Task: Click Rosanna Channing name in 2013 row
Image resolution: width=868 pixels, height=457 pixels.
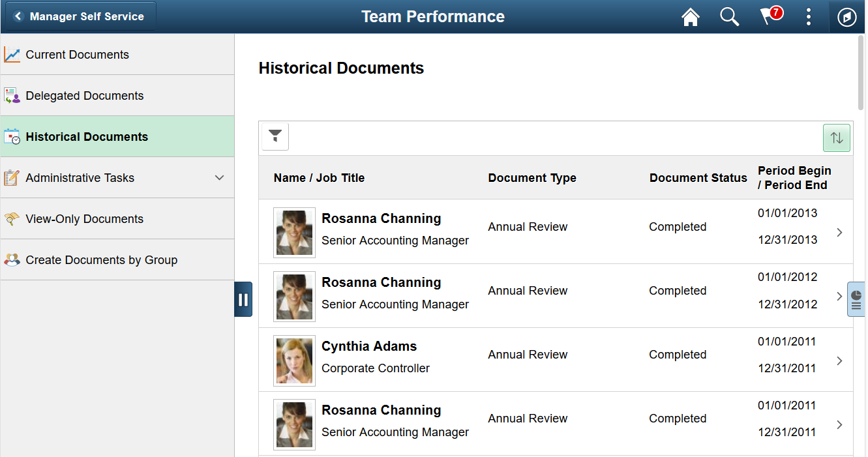Action: pyautogui.click(x=382, y=218)
